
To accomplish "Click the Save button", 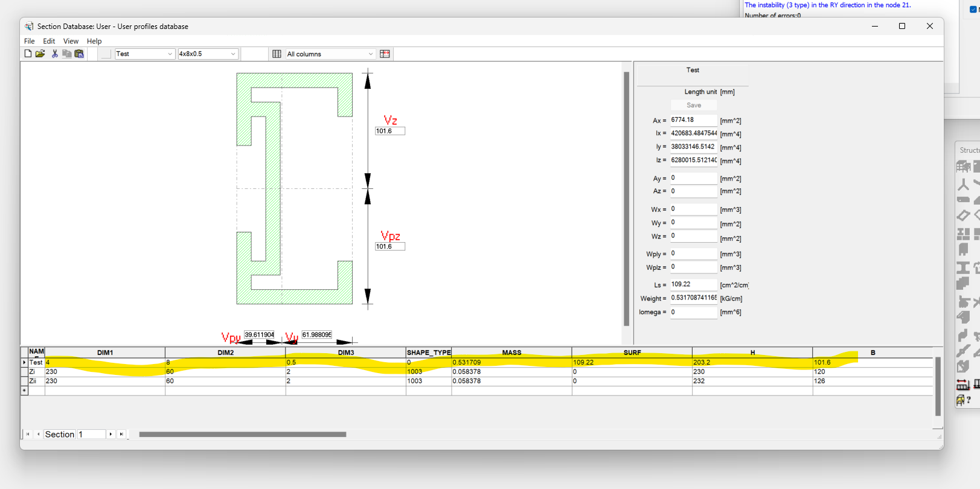I will 694,105.
